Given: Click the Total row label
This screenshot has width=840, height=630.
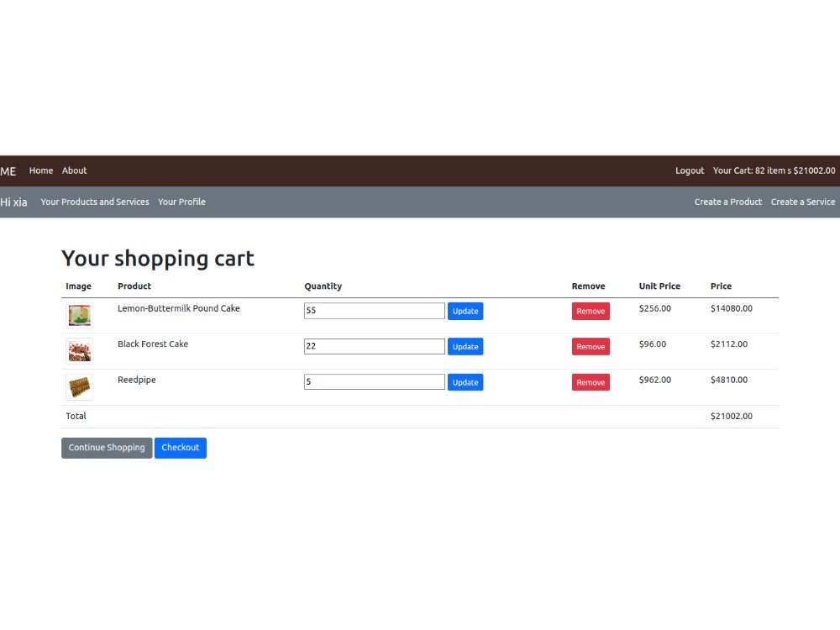Looking at the screenshot, I should tap(76, 417).
